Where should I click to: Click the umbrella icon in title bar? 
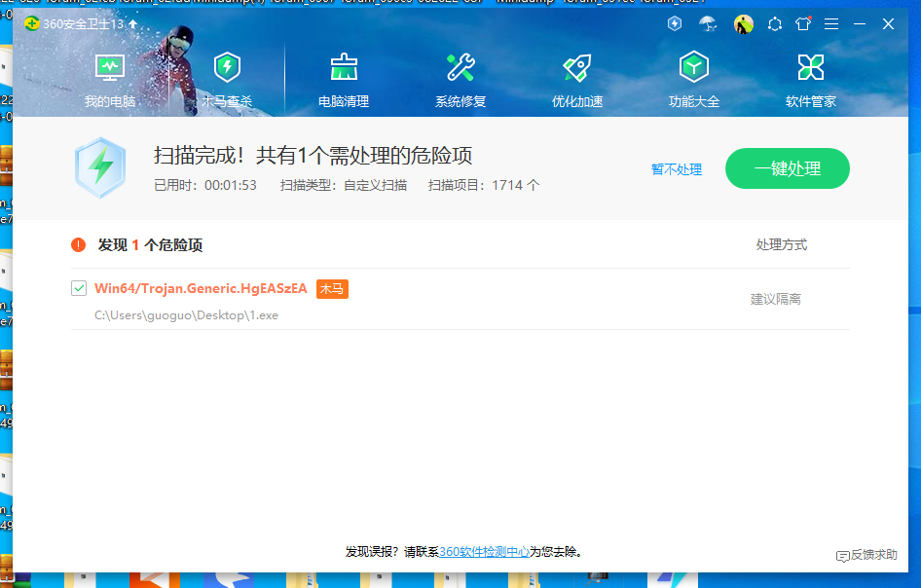pos(708,24)
